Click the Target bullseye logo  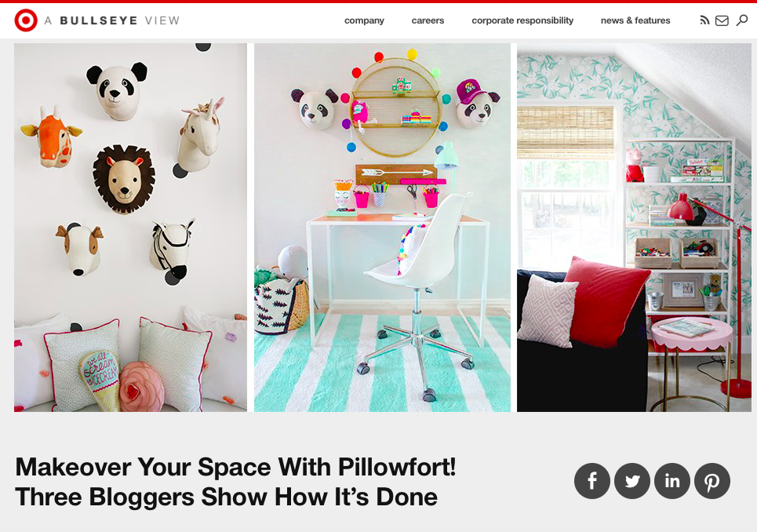tap(26, 20)
